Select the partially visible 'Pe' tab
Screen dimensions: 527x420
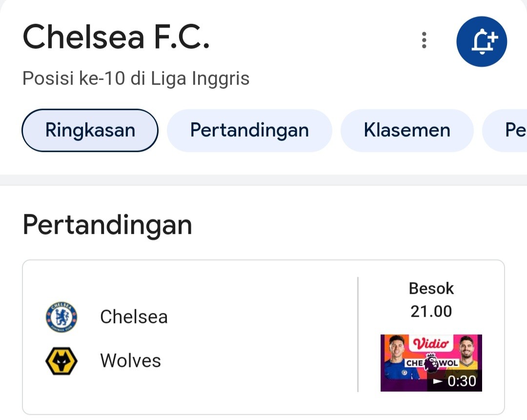[505, 130]
